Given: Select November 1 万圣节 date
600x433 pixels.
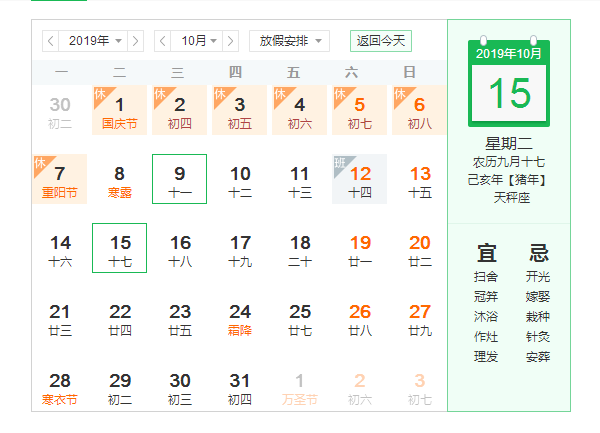Looking at the screenshot, I should pyautogui.click(x=300, y=387).
